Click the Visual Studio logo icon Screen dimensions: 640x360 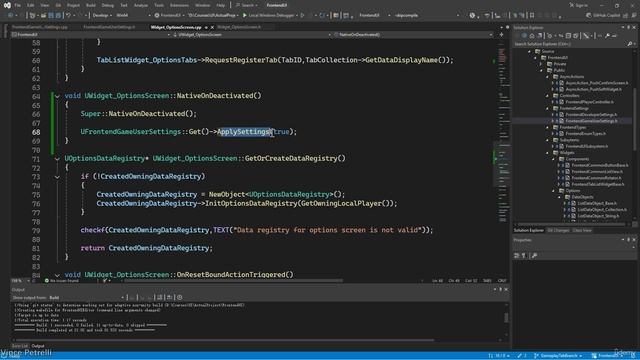7,5
